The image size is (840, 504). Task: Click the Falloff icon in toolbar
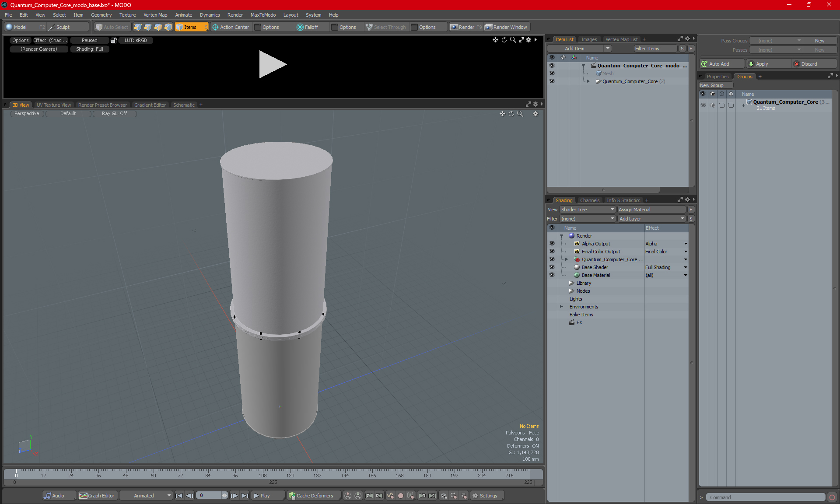(x=300, y=27)
